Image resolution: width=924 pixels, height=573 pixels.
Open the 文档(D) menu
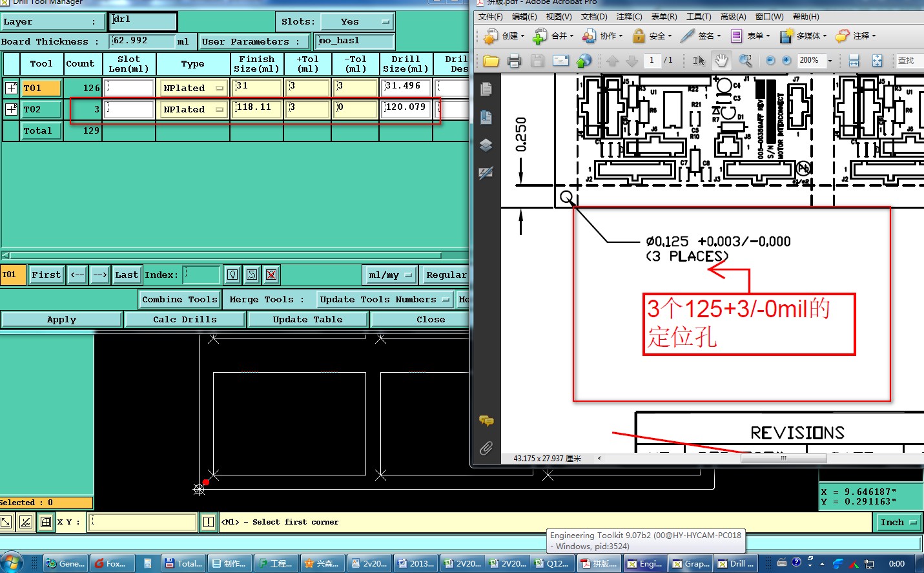(x=594, y=17)
